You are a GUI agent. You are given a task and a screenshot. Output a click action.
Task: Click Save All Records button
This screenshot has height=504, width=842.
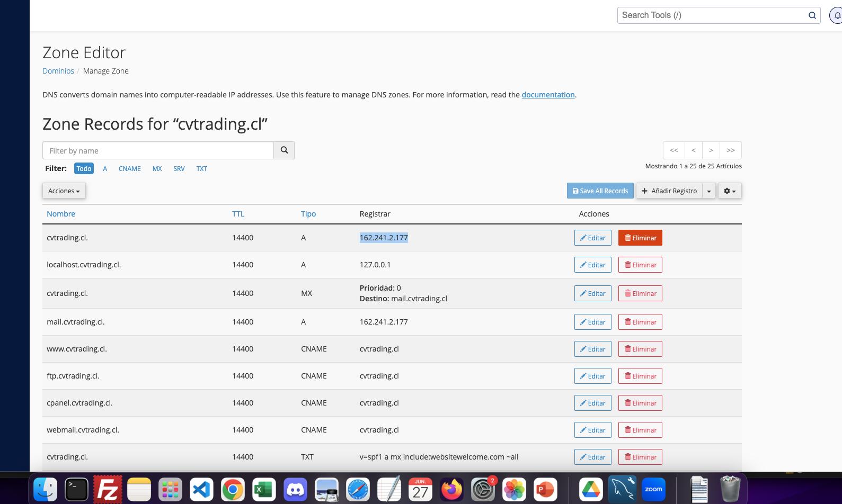(x=600, y=191)
